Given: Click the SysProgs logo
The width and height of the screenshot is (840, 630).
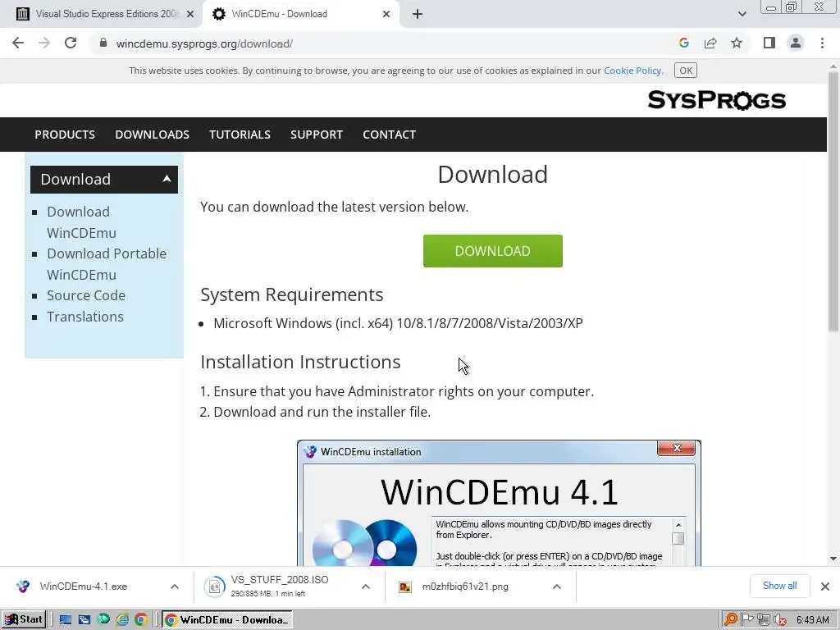Looking at the screenshot, I should coord(716,100).
